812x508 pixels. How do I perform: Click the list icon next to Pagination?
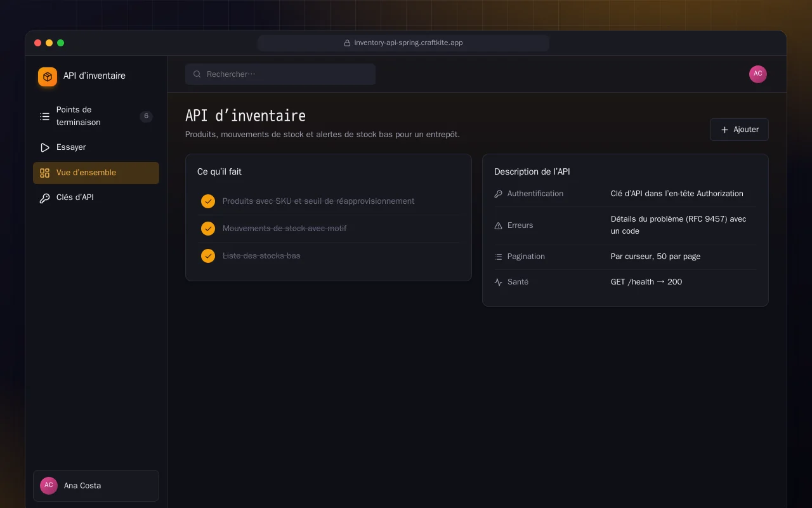tap(498, 257)
